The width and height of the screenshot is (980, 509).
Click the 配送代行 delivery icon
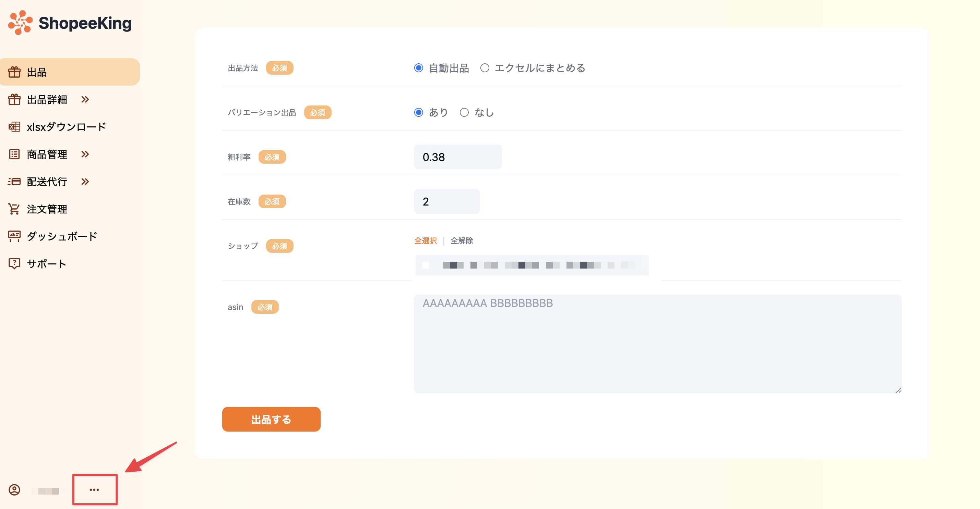pyautogui.click(x=14, y=181)
